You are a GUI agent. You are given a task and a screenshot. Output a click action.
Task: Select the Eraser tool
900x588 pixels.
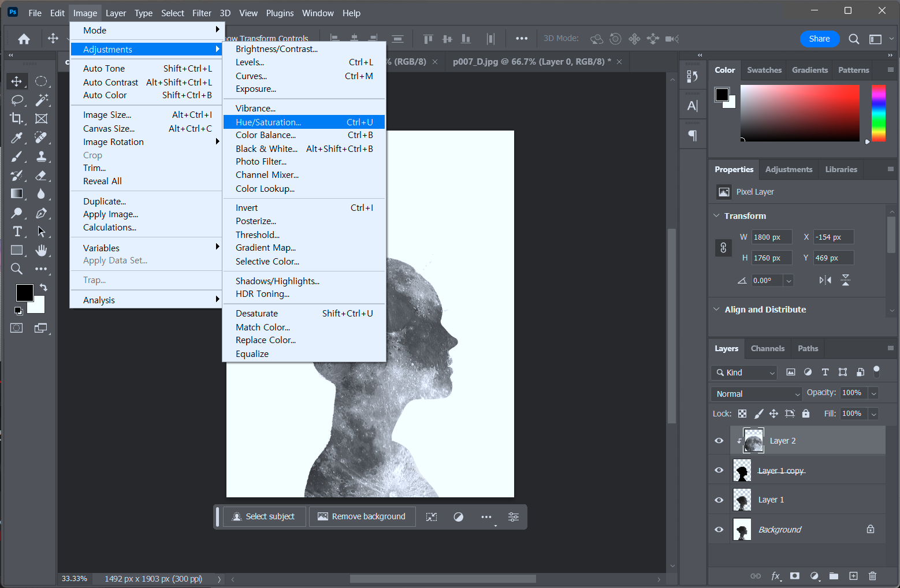coord(41,175)
